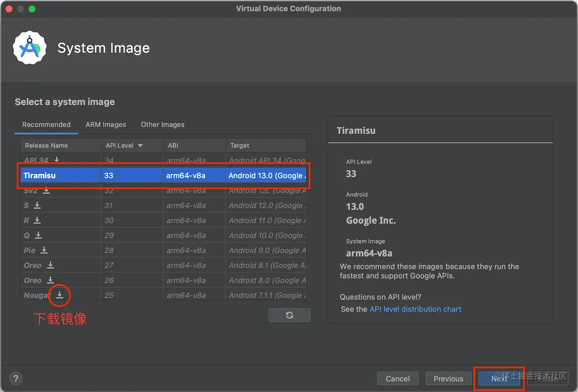Open help with the question mark
The height and width of the screenshot is (392, 578).
(16, 378)
